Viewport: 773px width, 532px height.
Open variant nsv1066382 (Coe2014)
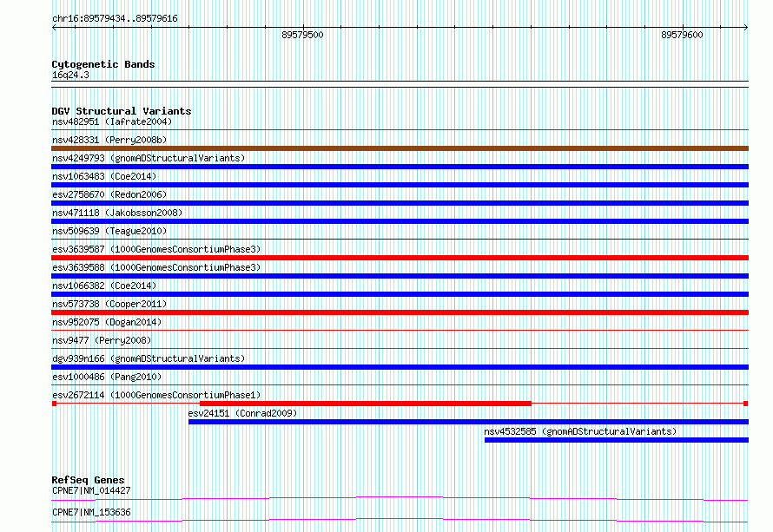pyautogui.click(x=104, y=286)
